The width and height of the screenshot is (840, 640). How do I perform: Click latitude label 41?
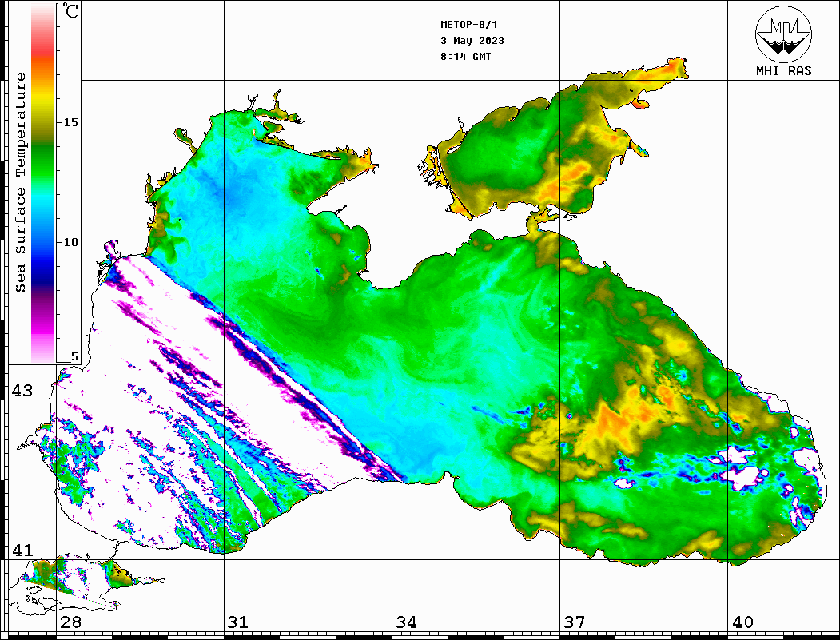click(22, 550)
